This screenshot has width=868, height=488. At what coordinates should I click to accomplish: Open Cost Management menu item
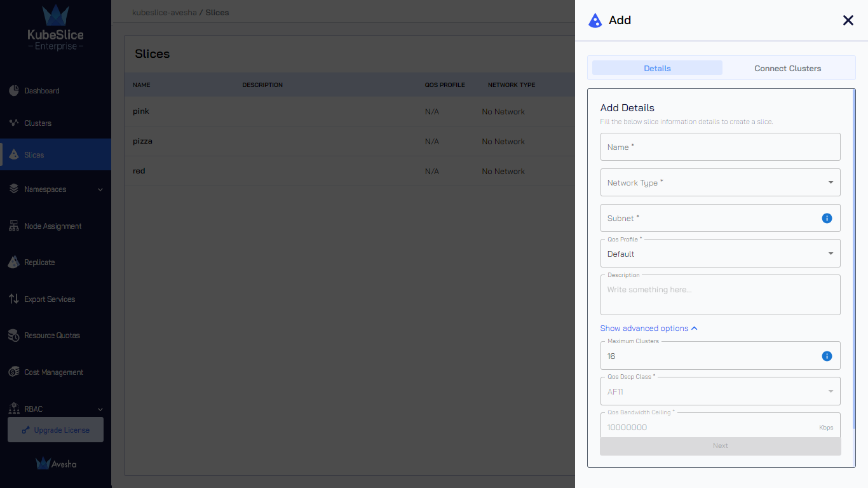(x=55, y=372)
